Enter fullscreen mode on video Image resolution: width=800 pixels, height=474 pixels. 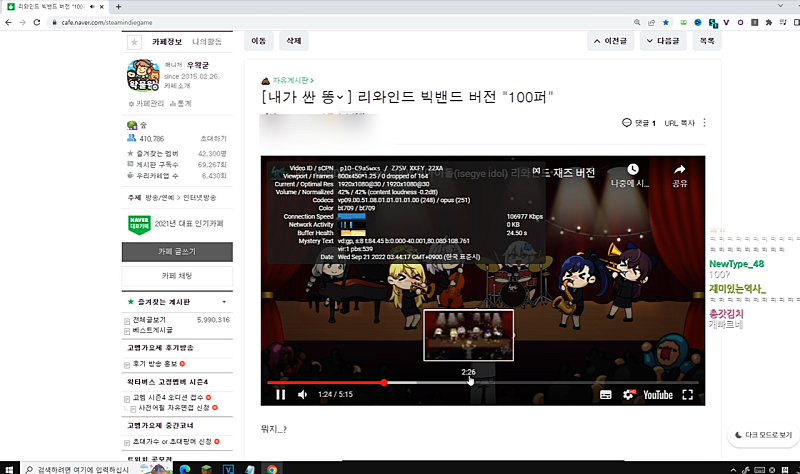point(688,395)
